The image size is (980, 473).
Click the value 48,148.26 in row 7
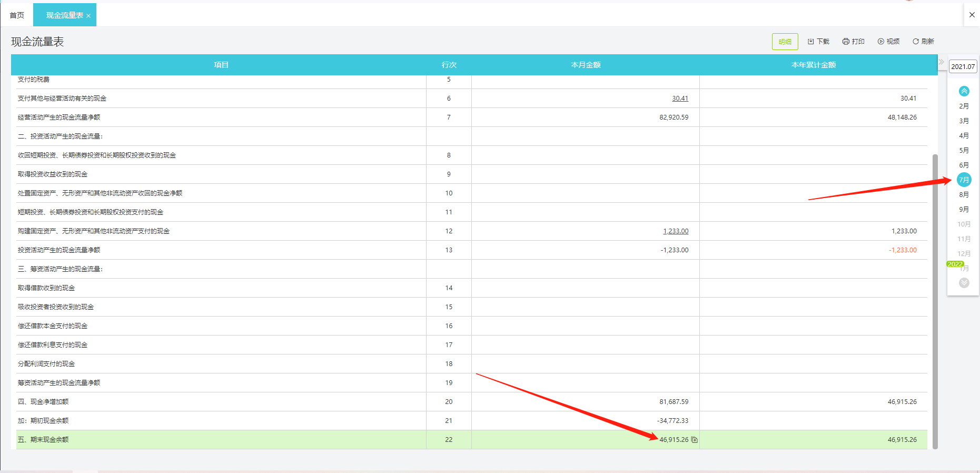pos(902,117)
